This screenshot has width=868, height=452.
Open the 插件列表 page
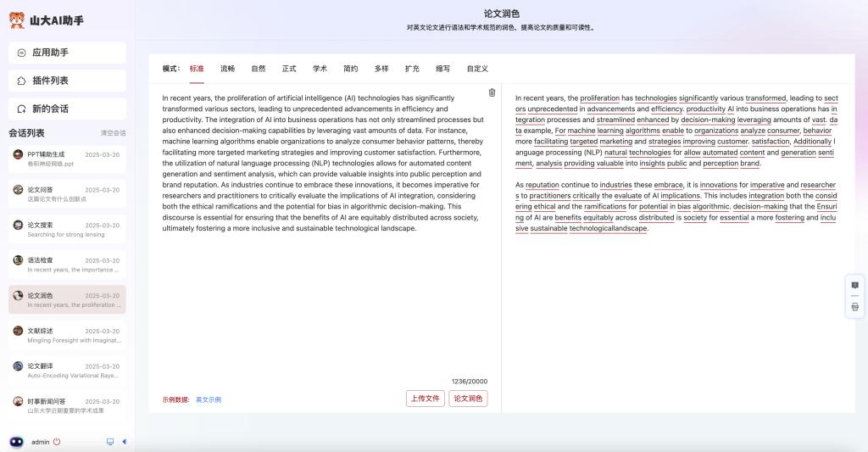(x=67, y=81)
